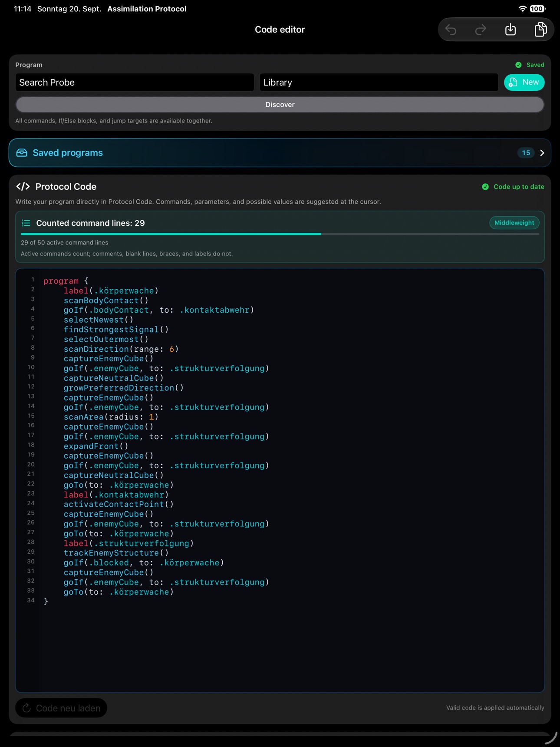
Task: Tap the 15 saved programs count badge
Action: point(526,153)
